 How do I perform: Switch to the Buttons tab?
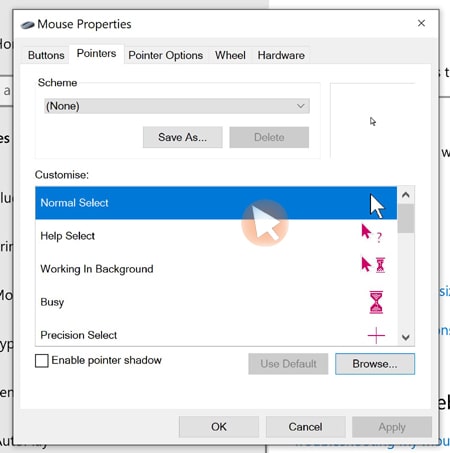[x=46, y=55]
